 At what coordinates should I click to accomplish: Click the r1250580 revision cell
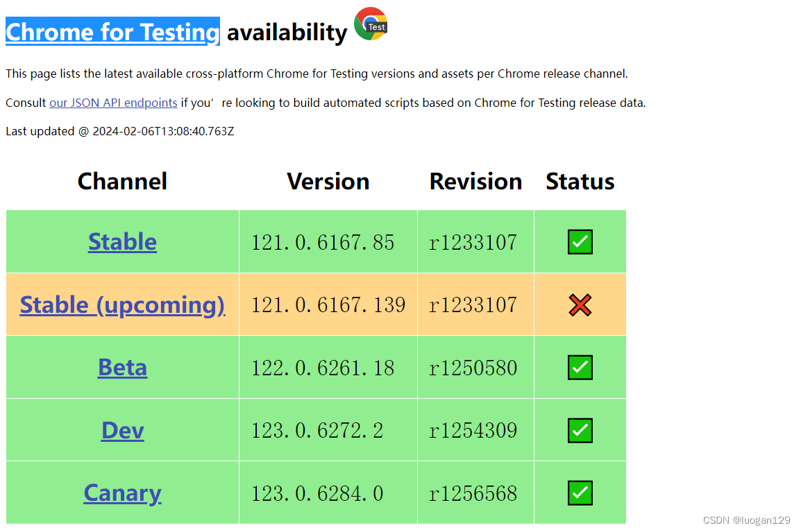[x=475, y=367]
